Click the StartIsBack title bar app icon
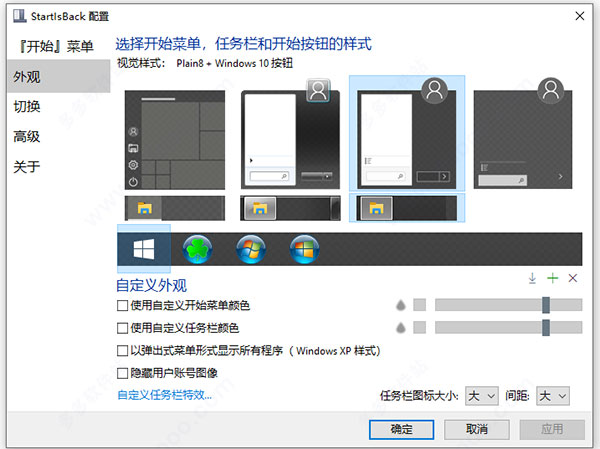Screen dimensions: 600x449 click(20, 16)
